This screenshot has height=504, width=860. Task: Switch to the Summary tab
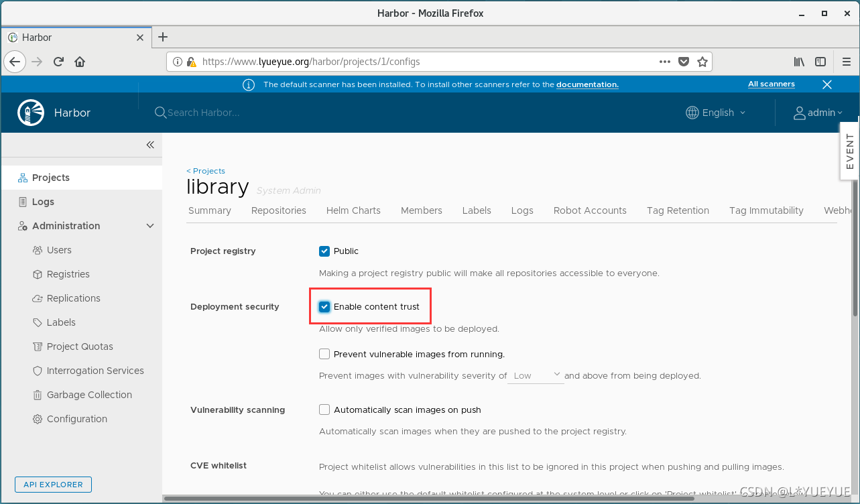[210, 210]
